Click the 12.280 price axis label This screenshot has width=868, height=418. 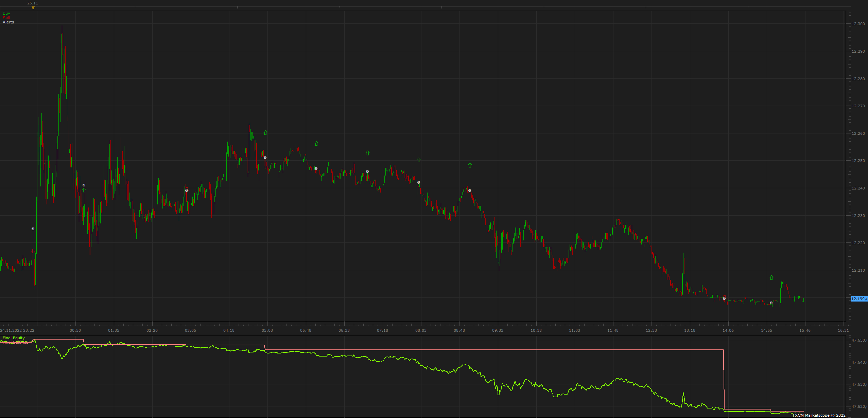(858, 79)
